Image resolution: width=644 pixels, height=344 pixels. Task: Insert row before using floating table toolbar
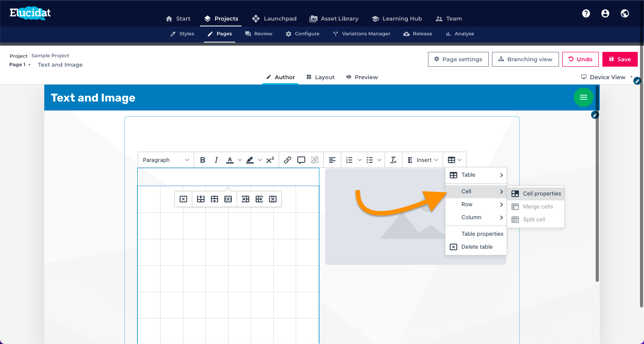tap(201, 199)
